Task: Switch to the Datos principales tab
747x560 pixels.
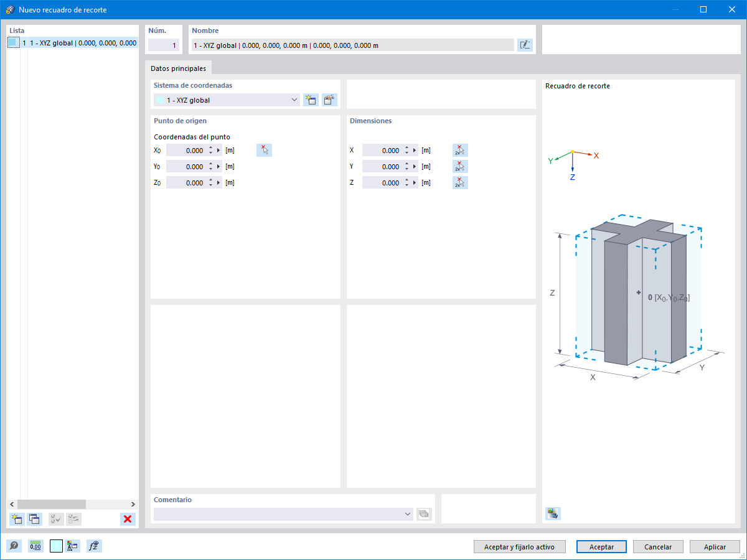Action: click(x=178, y=68)
